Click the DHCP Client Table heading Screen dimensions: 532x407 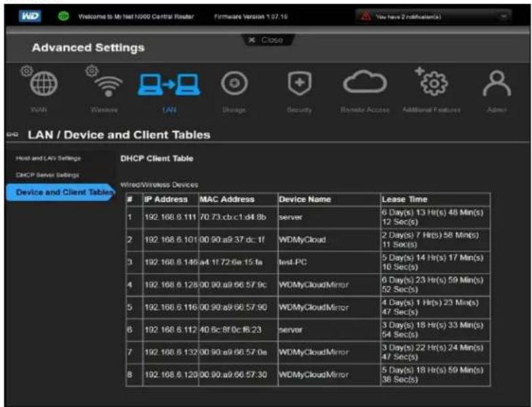click(157, 158)
